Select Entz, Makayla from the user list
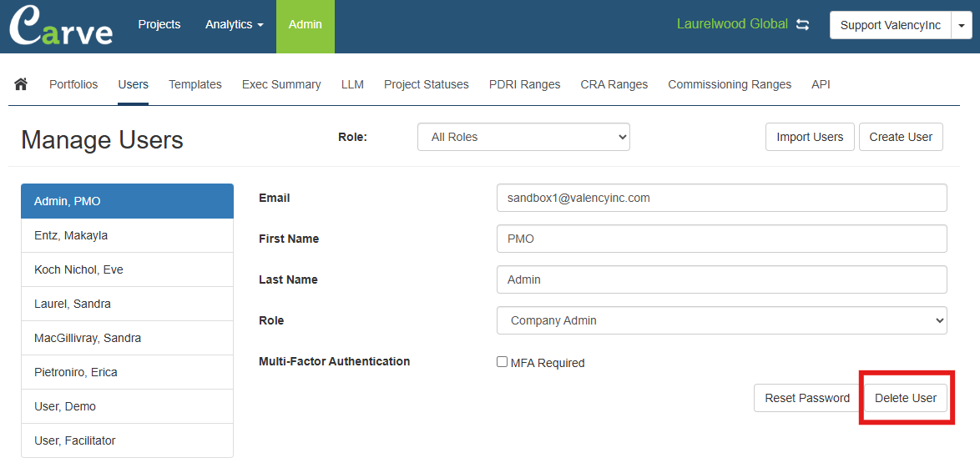980x463 pixels. (127, 235)
